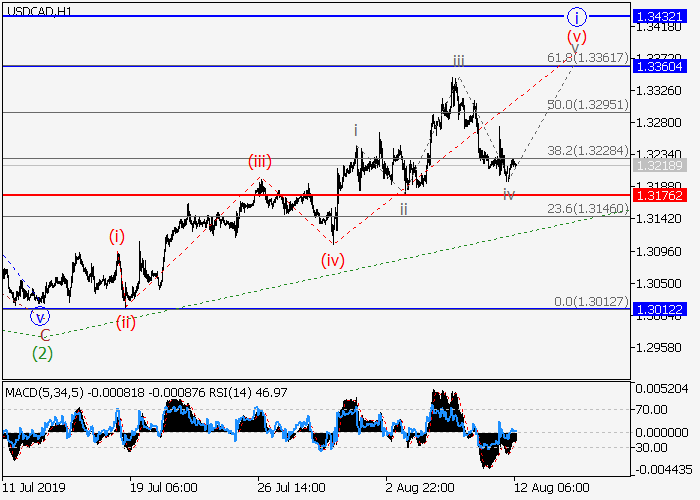Click the circled blue wave i label
Screen dimensions: 700x500
(576, 17)
